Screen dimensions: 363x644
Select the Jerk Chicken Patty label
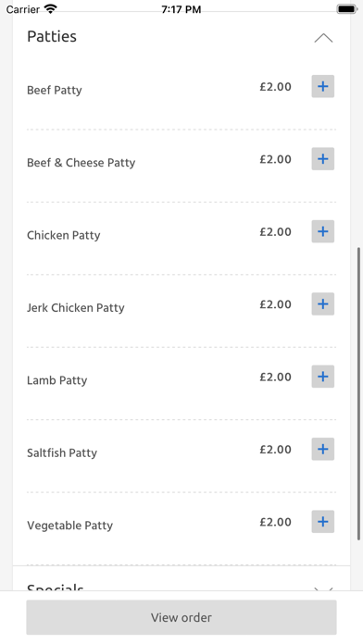tap(76, 307)
